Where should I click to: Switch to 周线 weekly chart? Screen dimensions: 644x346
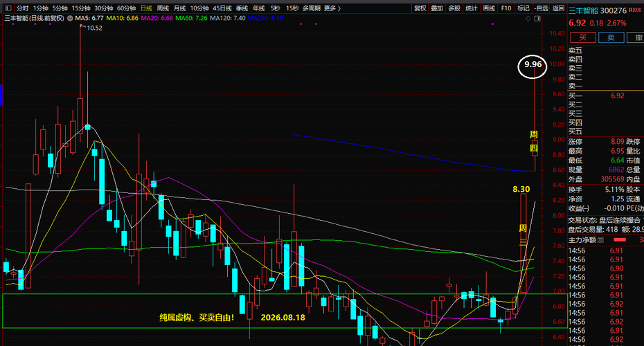(163, 8)
